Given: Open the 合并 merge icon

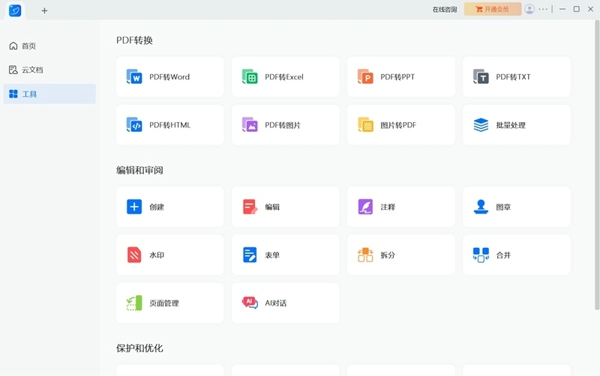Looking at the screenshot, I should [481, 255].
